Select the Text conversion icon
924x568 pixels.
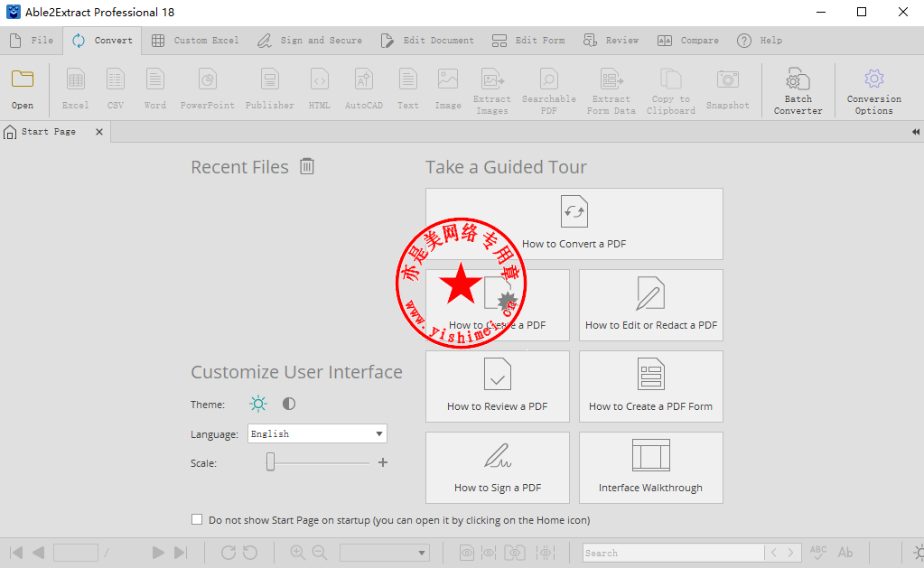coord(407,88)
